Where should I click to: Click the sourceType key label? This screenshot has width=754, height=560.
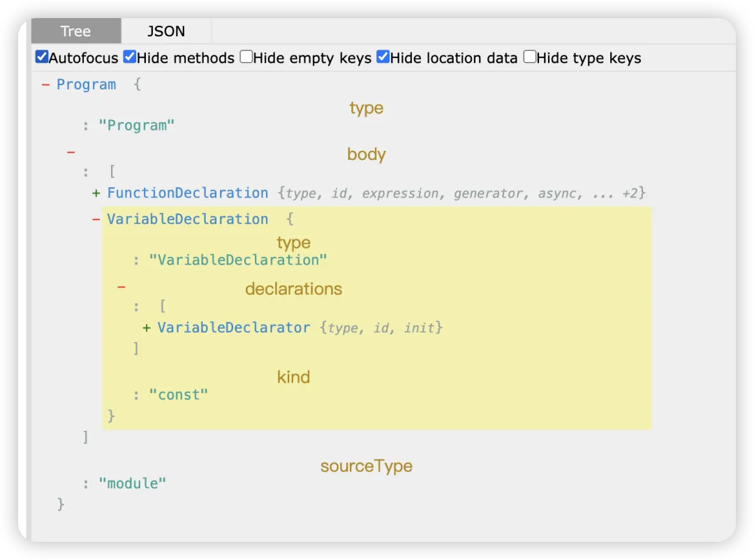[367, 466]
